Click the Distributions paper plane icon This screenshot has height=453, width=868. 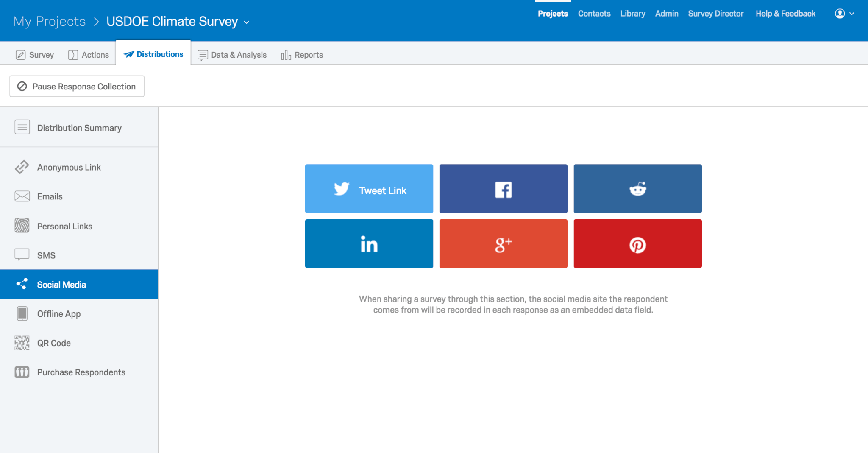pyautogui.click(x=128, y=54)
